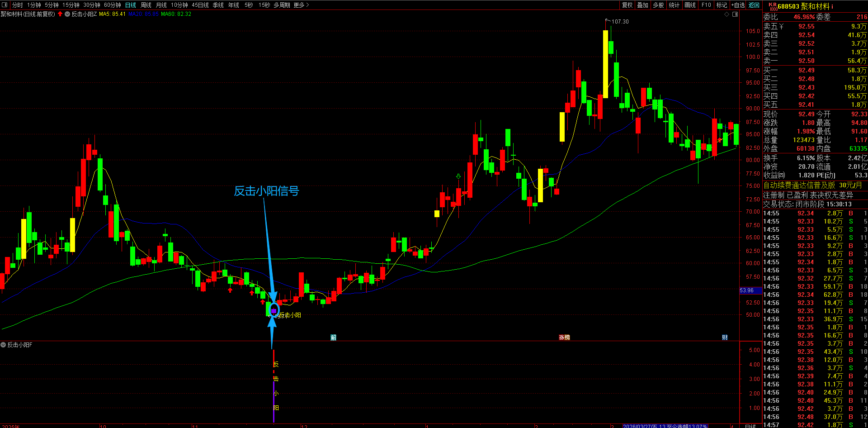Select the 30分钟 period
Screen dimensions: 868x428
[92, 5]
